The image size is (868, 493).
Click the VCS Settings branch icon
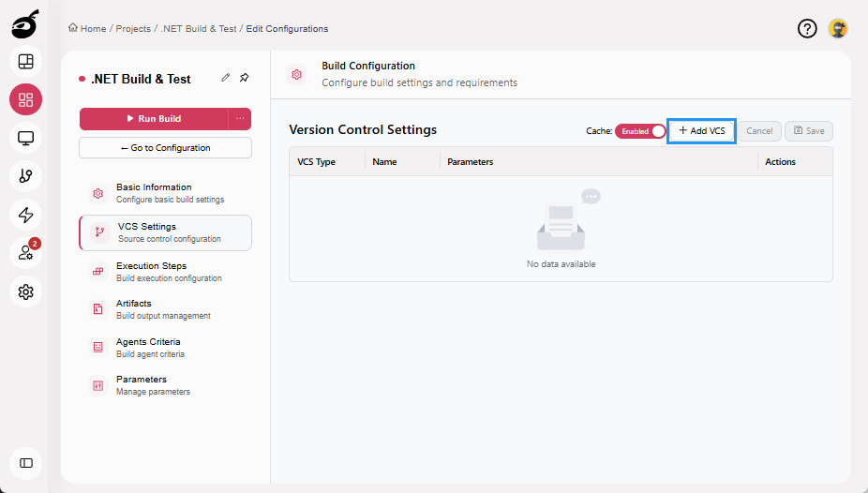coord(99,232)
